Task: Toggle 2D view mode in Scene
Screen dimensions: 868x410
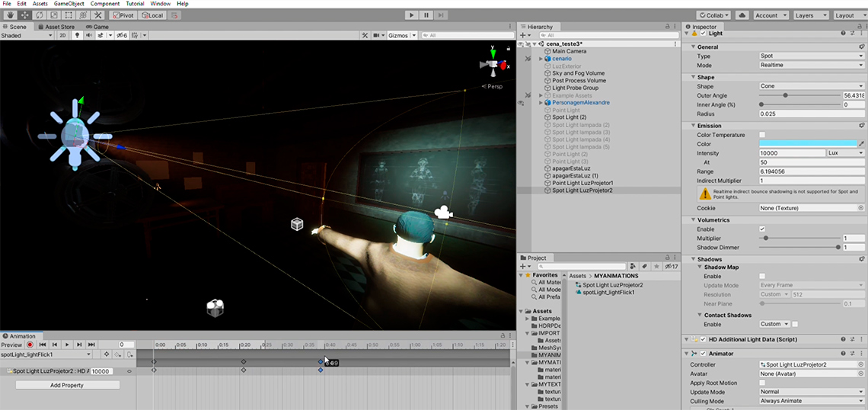Action: tap(62, 35)
